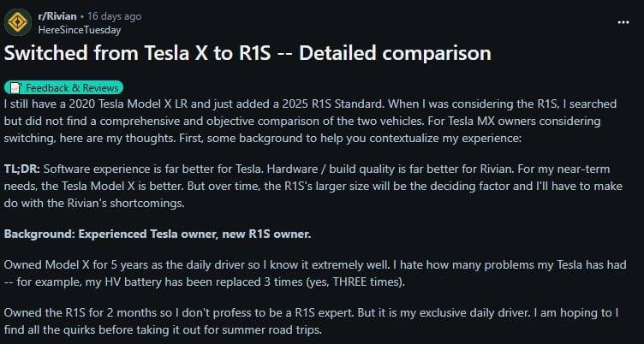
Task: Click the post title about switching to R1S
Action: pyautogui.click(x=247, y=53)
